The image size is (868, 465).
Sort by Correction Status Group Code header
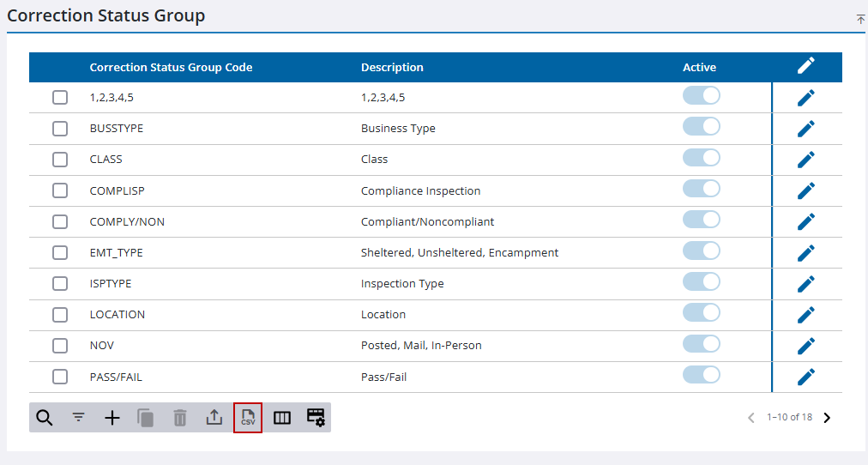point(171,67)
